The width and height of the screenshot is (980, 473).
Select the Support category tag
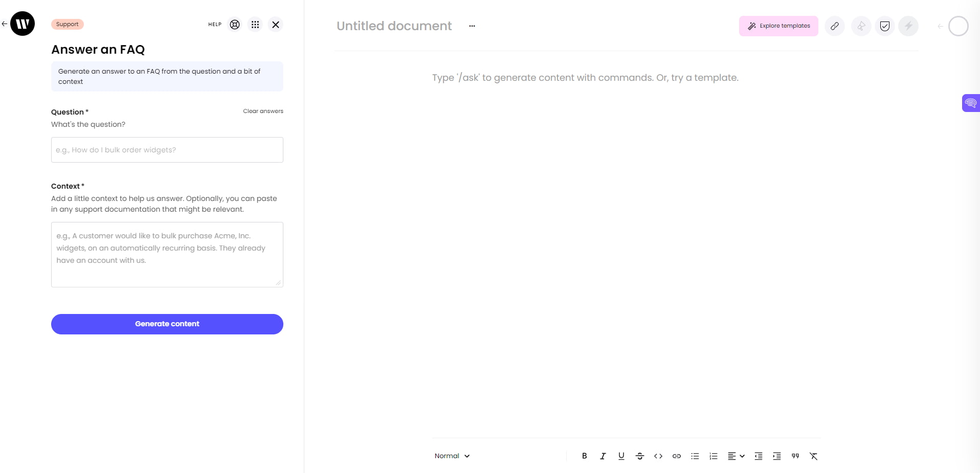[x=67, y=24]
